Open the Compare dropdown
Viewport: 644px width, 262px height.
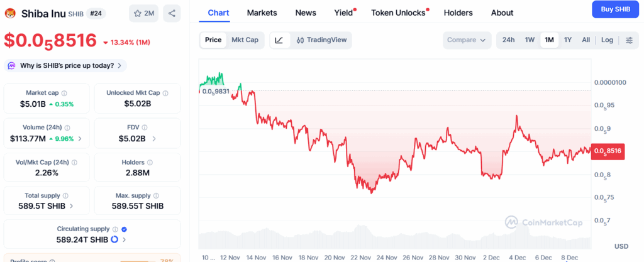(466, 40)
